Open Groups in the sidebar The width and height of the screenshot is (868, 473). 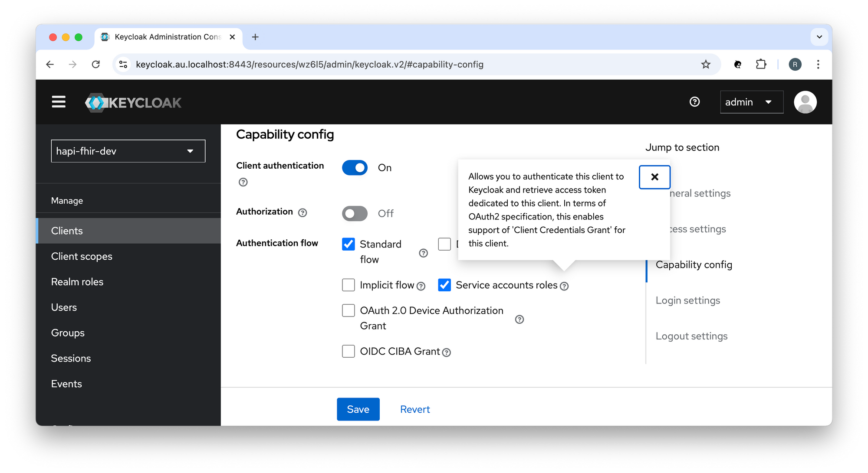(x=128, y=333)
